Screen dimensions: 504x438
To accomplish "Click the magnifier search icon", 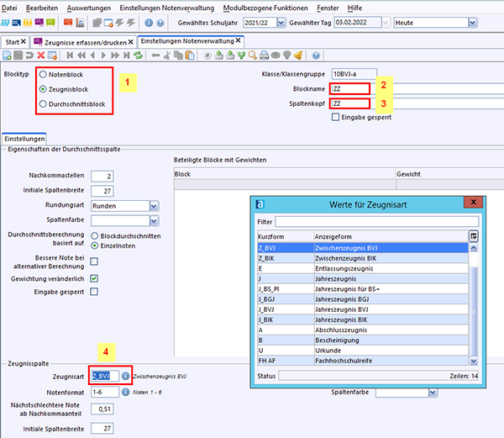I will point(253,55).
